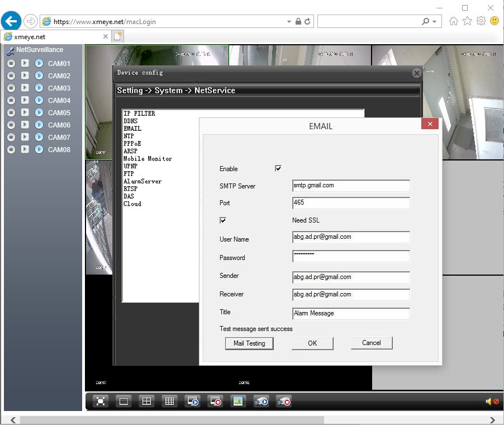Toggle the Need SSL checkbox

pos(223,220)
